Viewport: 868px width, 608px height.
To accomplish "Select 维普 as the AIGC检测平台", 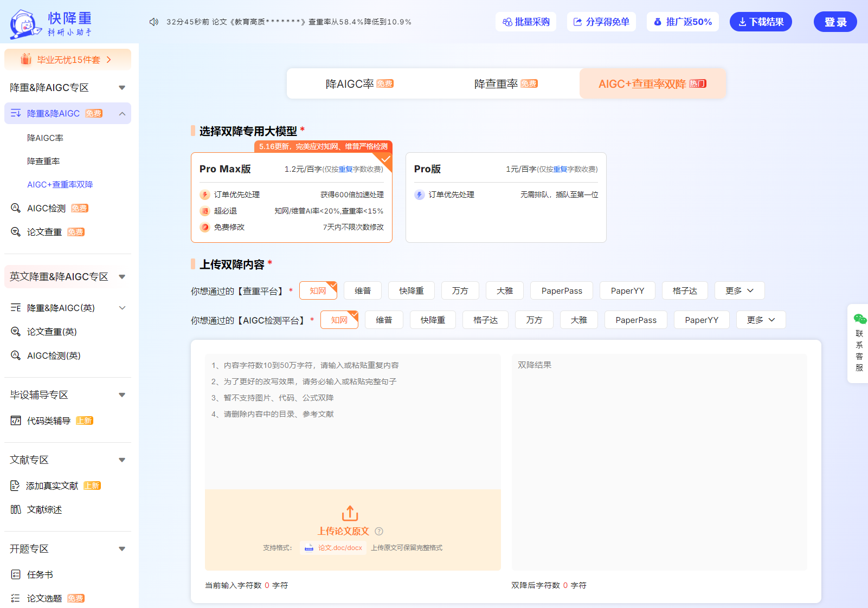I will (x=384, y=320).
